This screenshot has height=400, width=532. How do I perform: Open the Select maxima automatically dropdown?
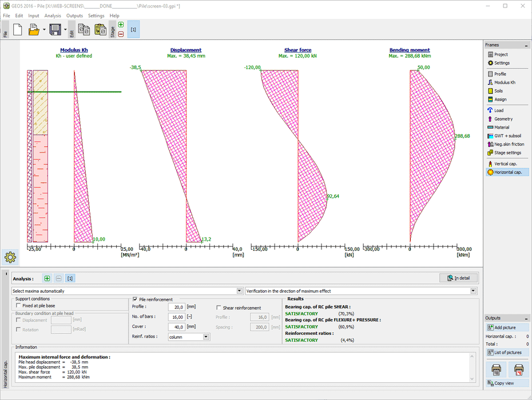tap(240, 291)
